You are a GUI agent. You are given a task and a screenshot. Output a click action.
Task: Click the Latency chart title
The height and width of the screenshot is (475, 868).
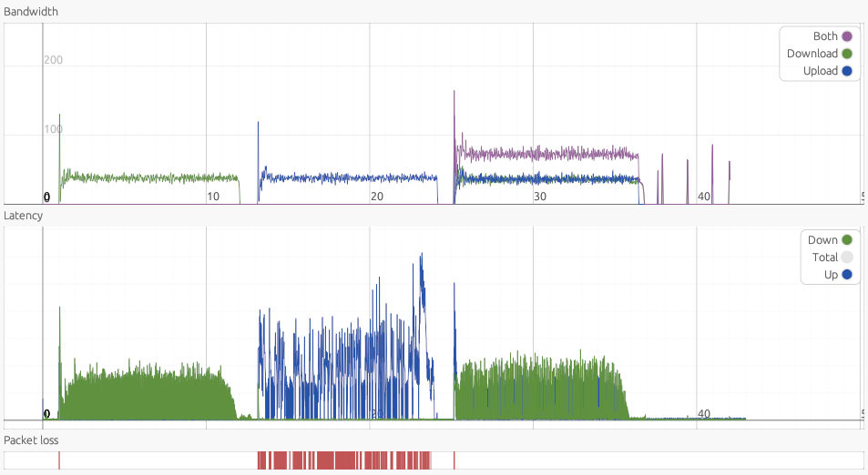[24, 215]
